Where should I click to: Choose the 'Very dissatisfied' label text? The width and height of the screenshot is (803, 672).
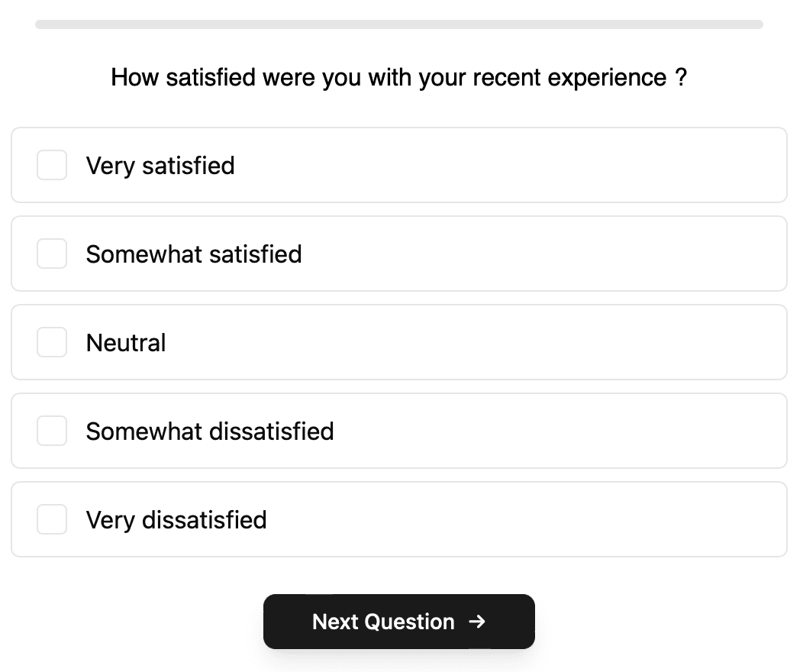click(x=176, y=520)
